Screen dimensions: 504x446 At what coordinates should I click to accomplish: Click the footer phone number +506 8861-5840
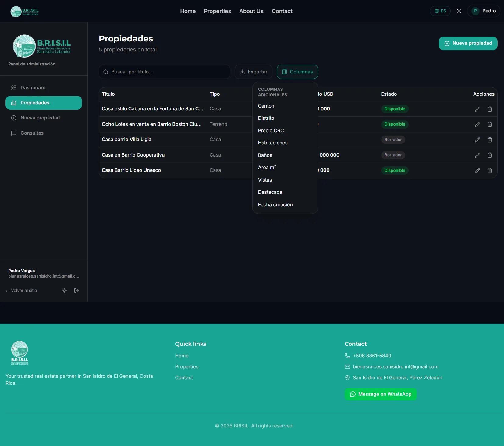pyautogui.click(x=372, y=356)
